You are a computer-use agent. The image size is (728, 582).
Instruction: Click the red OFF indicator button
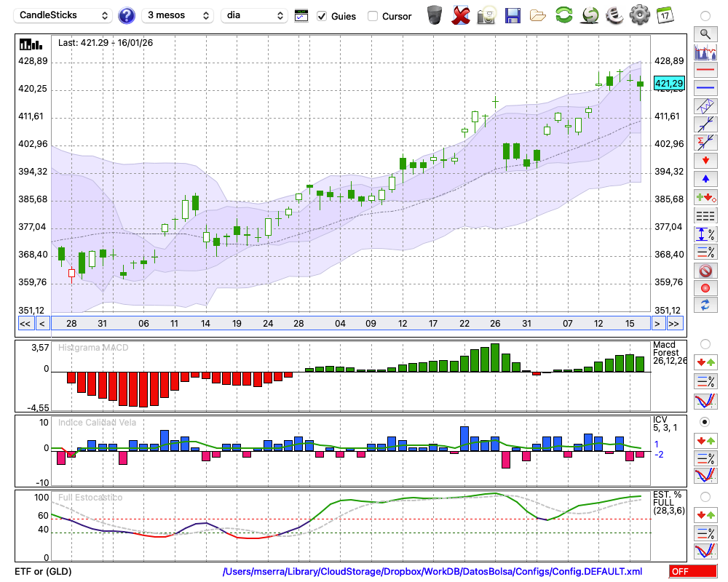click(693, 572)
